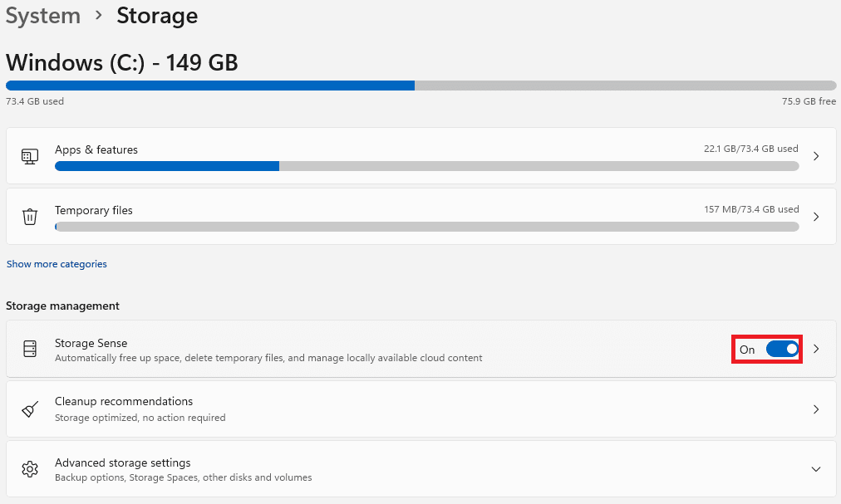Click the Temporary files usage bar
841x504 pixels.
click(x=426, y=227)
